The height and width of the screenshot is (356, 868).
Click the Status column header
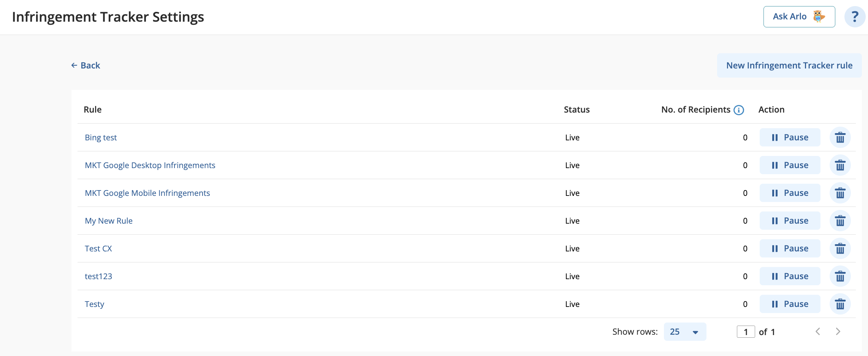[x=577, y=110]
